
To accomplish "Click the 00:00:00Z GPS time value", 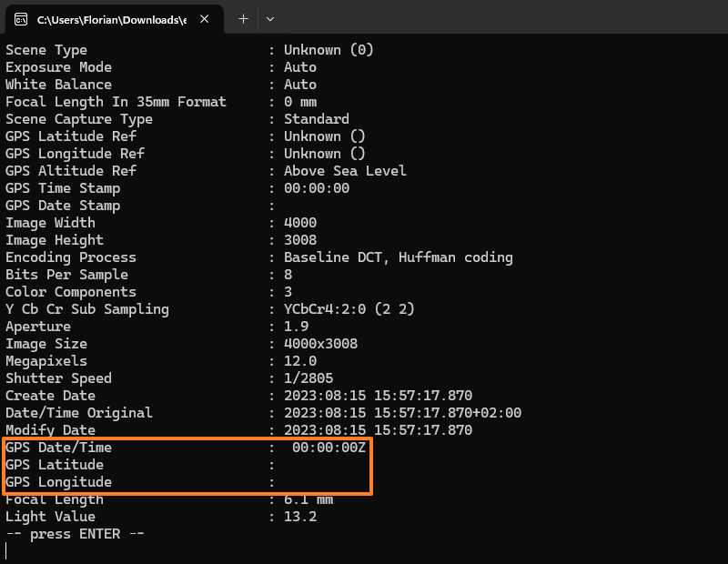I will click(x=329, y=448).
